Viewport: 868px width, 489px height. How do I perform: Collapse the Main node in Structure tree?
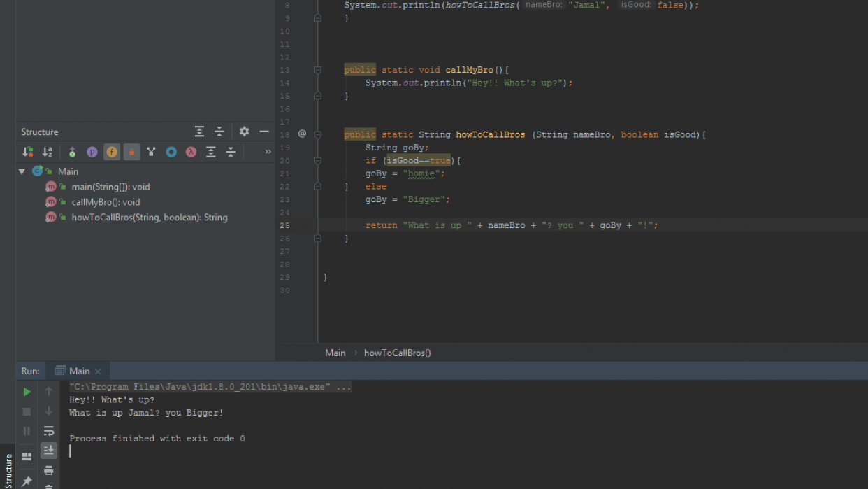click(x=22, y=171)
